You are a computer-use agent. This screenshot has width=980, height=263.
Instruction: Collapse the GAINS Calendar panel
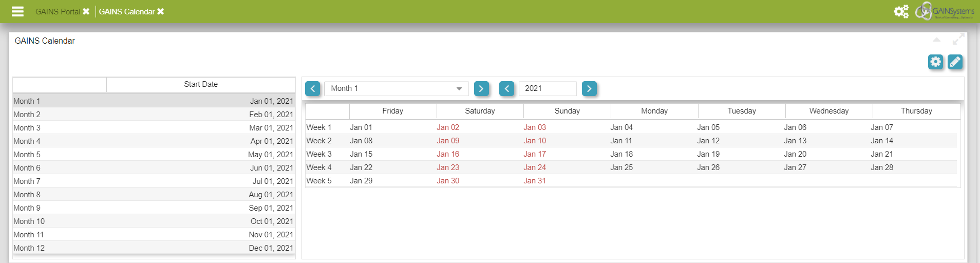(x=936, y=40)
